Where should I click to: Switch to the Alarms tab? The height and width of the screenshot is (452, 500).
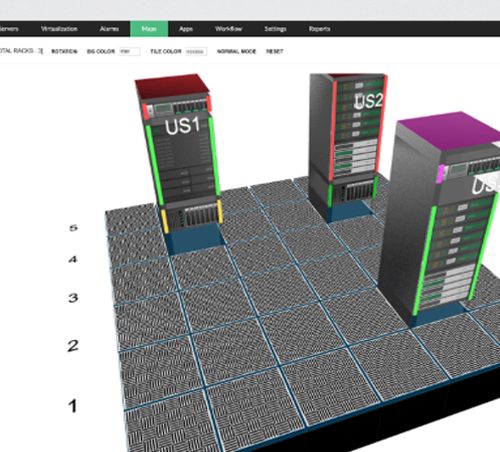[109, 29]
